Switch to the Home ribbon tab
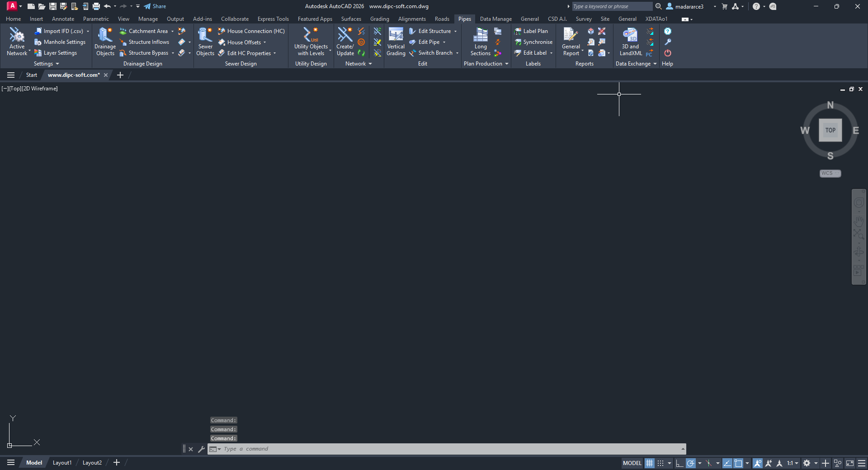The height and width of the screenshot is (470, 868). click(13, 19)
